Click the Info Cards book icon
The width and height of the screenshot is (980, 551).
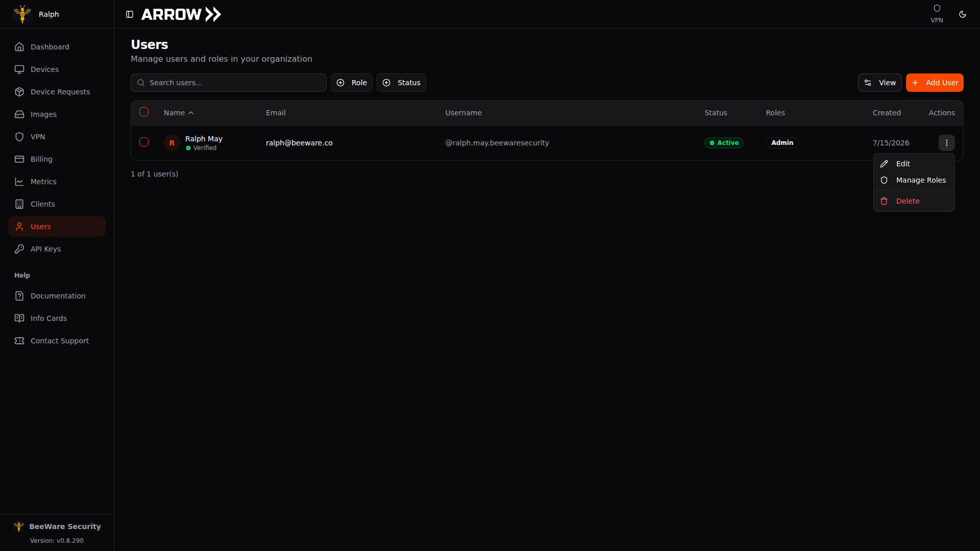(19, 318)
